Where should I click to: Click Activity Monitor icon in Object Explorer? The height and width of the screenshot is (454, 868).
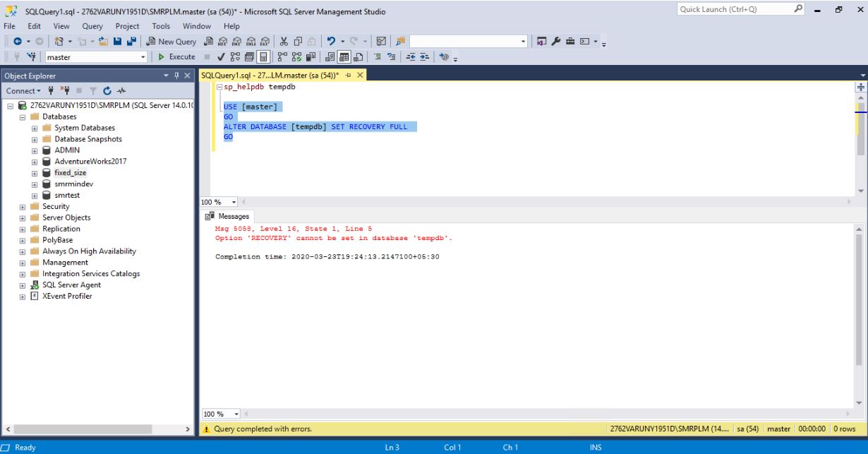[x=121, y=90]
